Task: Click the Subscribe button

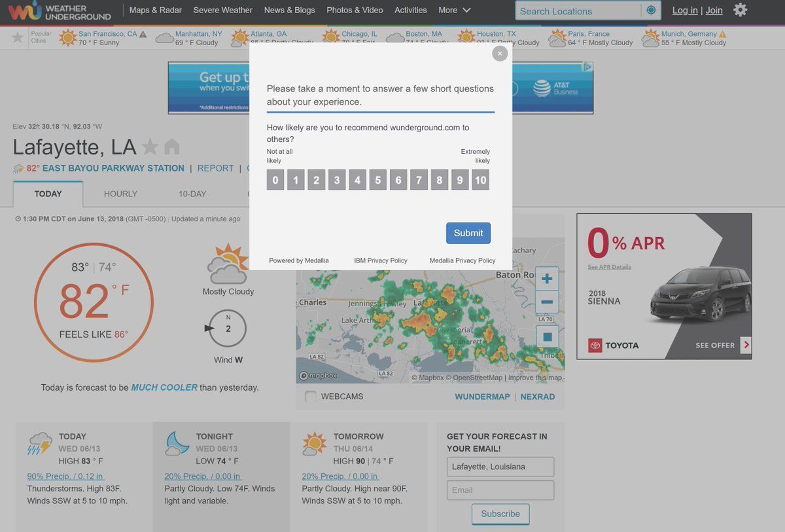Action: point(500,514)
